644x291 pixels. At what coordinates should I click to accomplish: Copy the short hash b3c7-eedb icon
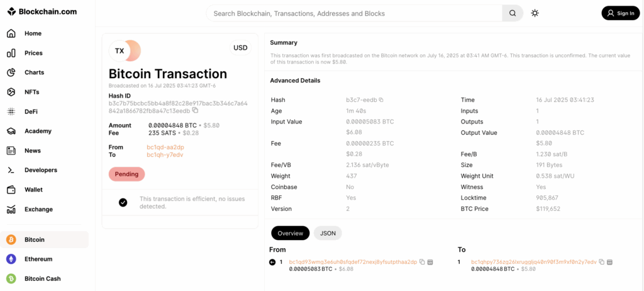point(381,100)
